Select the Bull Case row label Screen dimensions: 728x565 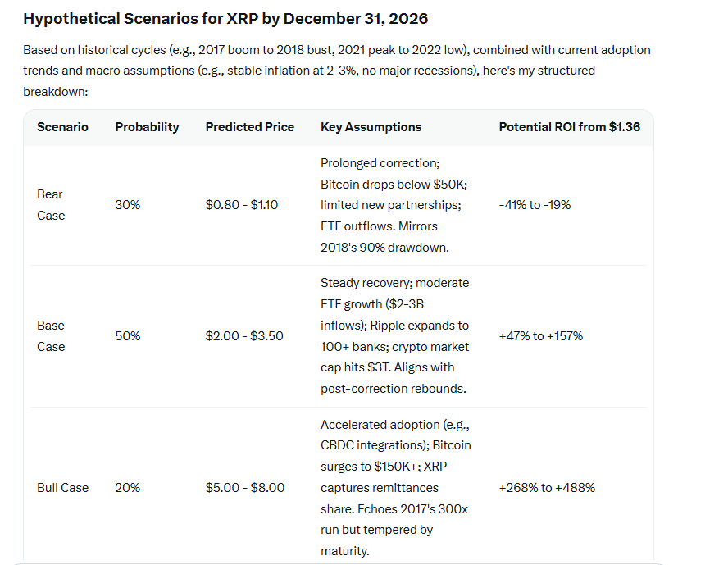click(x=62, y=488)
